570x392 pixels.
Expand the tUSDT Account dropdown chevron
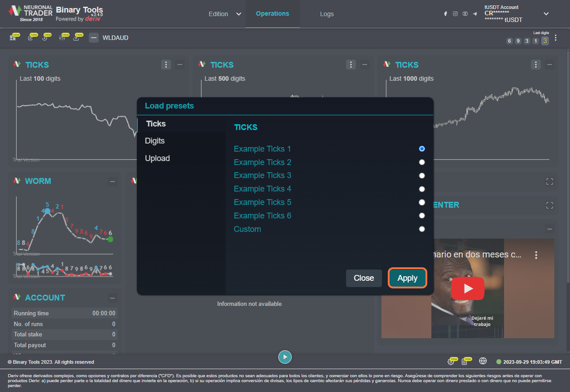click(546, 14)
